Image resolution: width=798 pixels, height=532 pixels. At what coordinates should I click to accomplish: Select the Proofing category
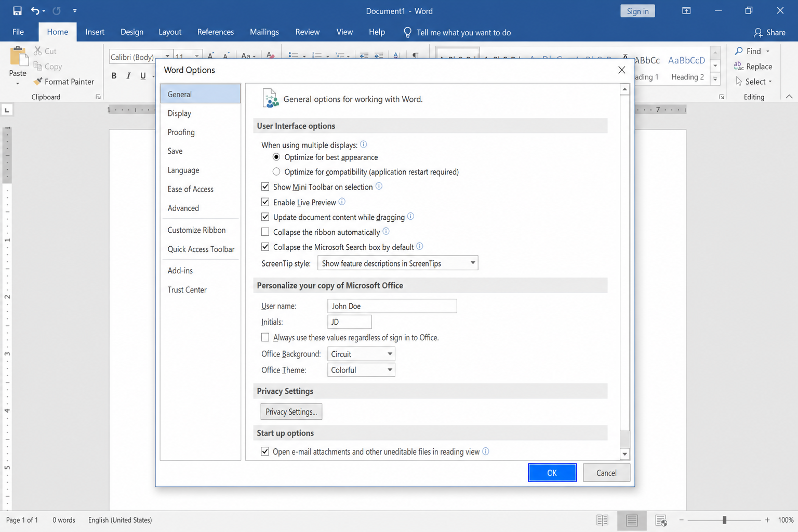click(x=201, y=132)
